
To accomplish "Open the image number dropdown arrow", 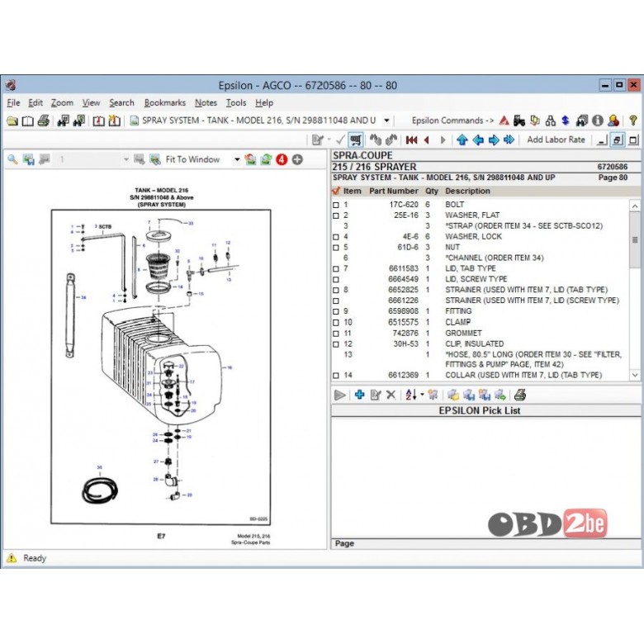I will tap(125, 159).
